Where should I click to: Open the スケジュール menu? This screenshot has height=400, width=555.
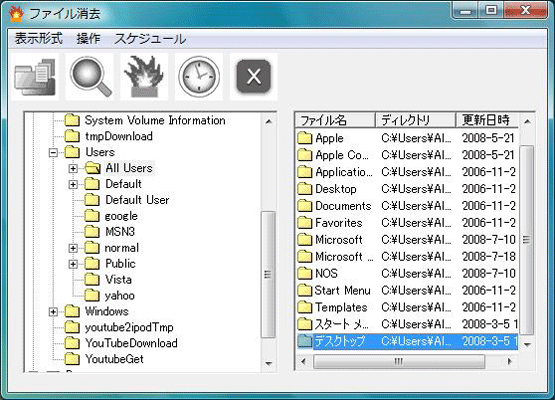click(x=150, y=39)
